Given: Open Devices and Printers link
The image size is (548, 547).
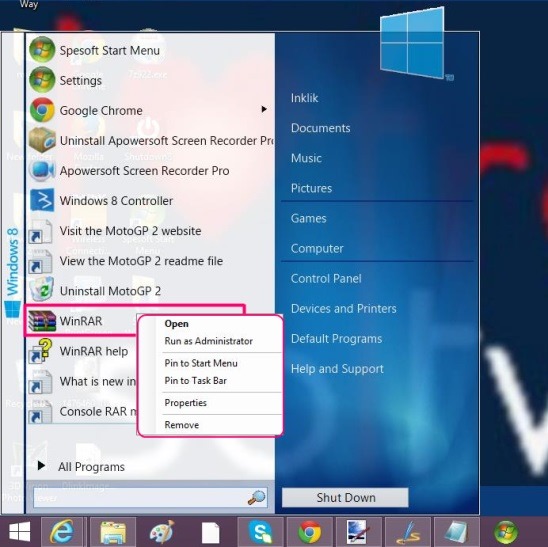Looking at the screenshot, I should click(x=344, y=308).
